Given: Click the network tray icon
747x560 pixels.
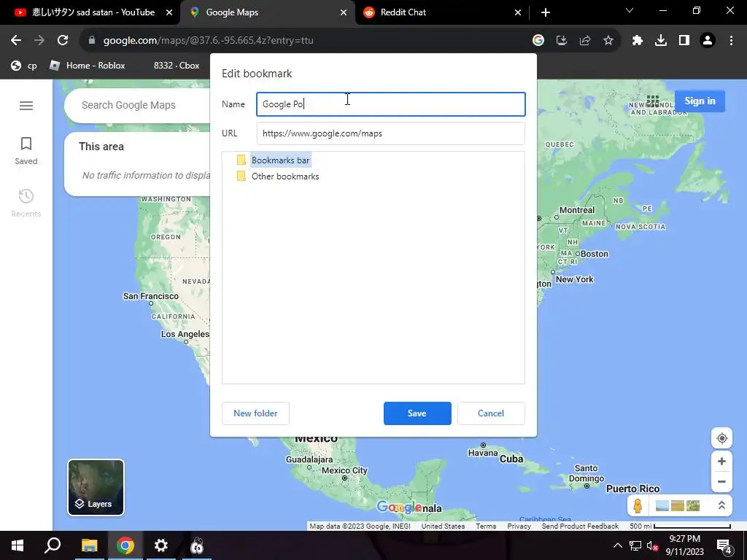Looking at the screenshot, I should pyautogui.click(x=635, y=545).
